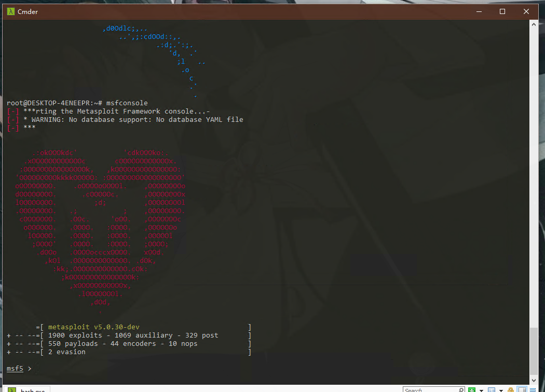Click the 'root@DESKTOP-4ENEEPR:~# msfconsole' command line

pyautogui.click(x=77, y=103)
